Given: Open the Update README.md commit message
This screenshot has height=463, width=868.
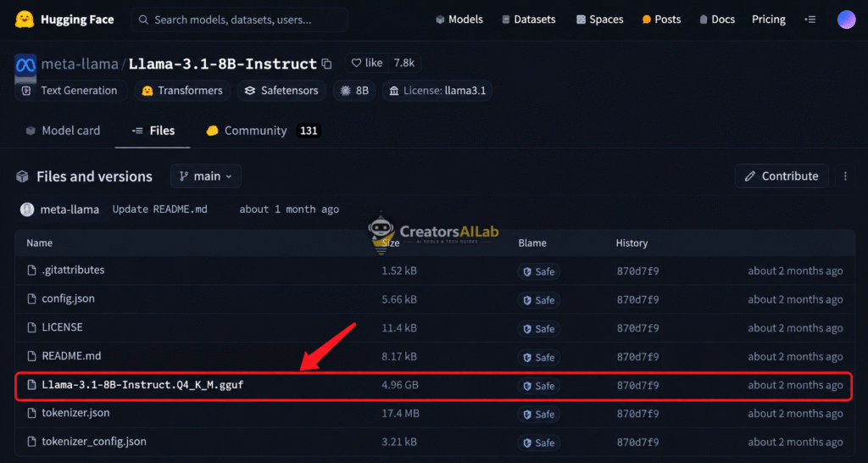Looking at the screenshot, I should [x=160, y=209].
